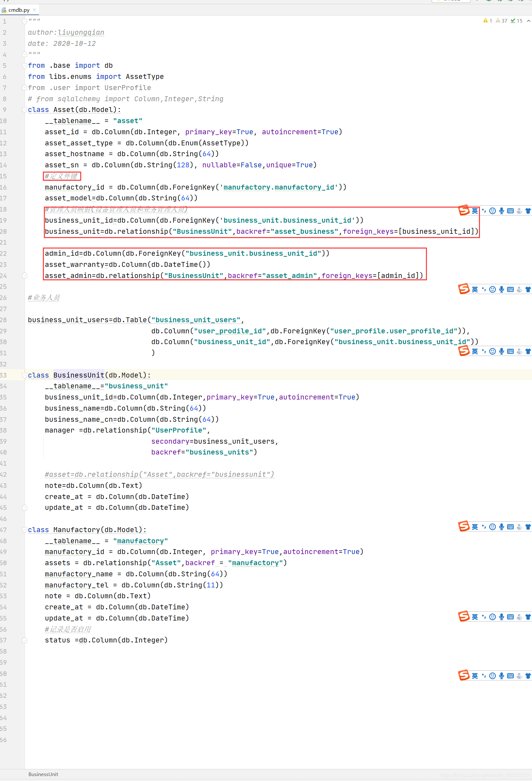The height and width of the screenshot is (781, 532).
Task: Click the fold end marker at BusinessUnit update_at
Action: [25, 508]
